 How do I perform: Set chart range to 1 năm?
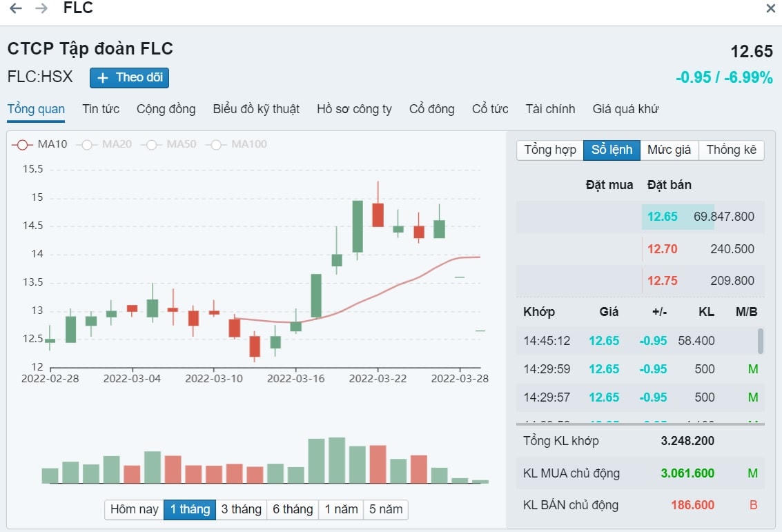[341, 509]
